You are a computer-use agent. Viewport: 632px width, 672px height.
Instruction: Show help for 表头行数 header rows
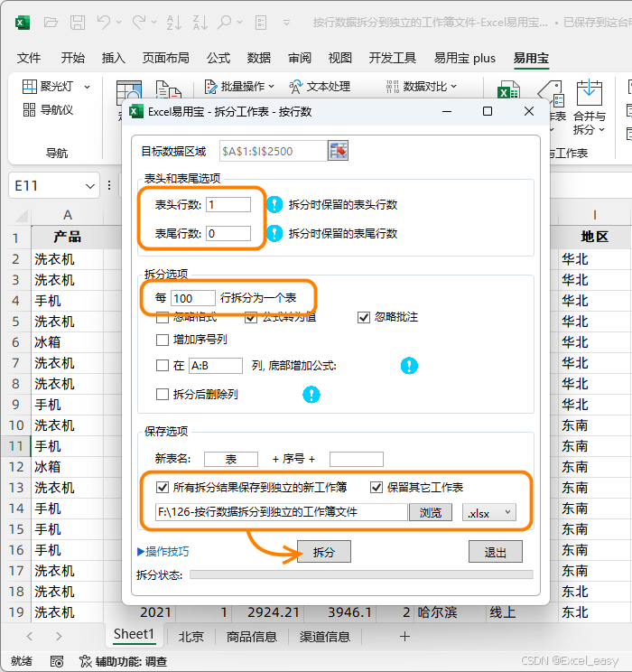274,204
